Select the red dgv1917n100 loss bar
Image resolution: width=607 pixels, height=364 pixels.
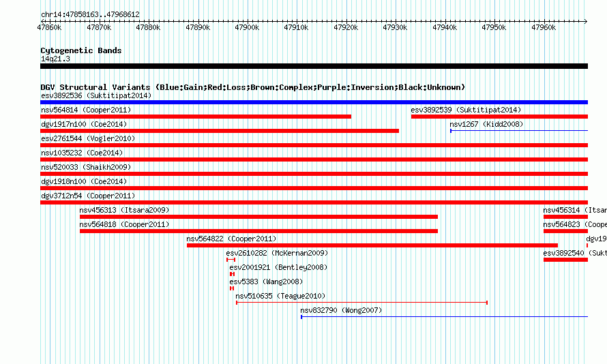point(220,131)
